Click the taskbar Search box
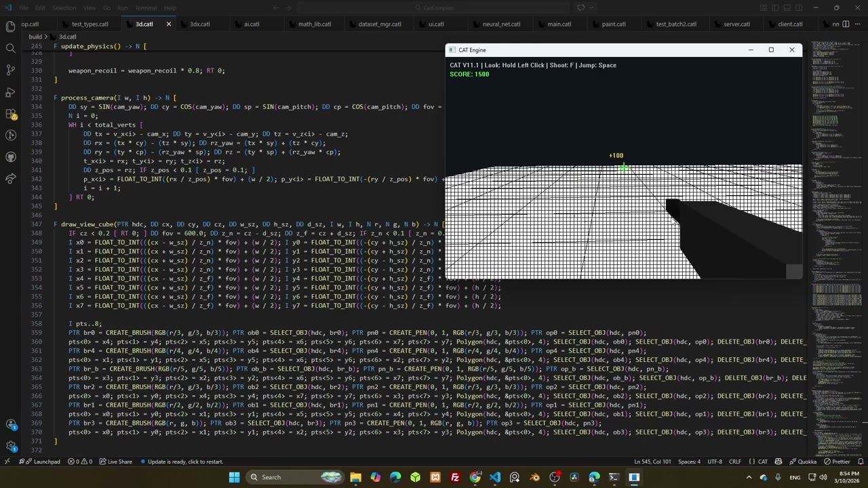The width and height of the screenshot is (868, 488). (294, 477)
